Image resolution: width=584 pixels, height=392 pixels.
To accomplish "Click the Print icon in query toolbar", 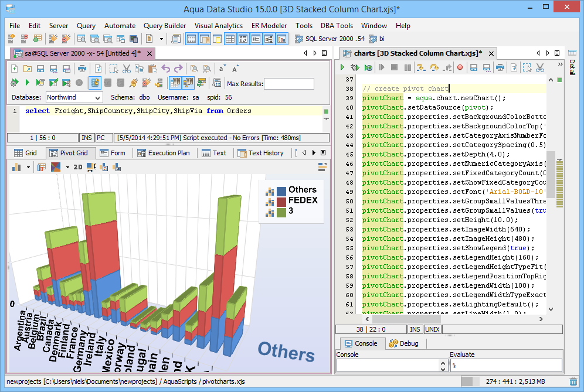I will point(82,69).
